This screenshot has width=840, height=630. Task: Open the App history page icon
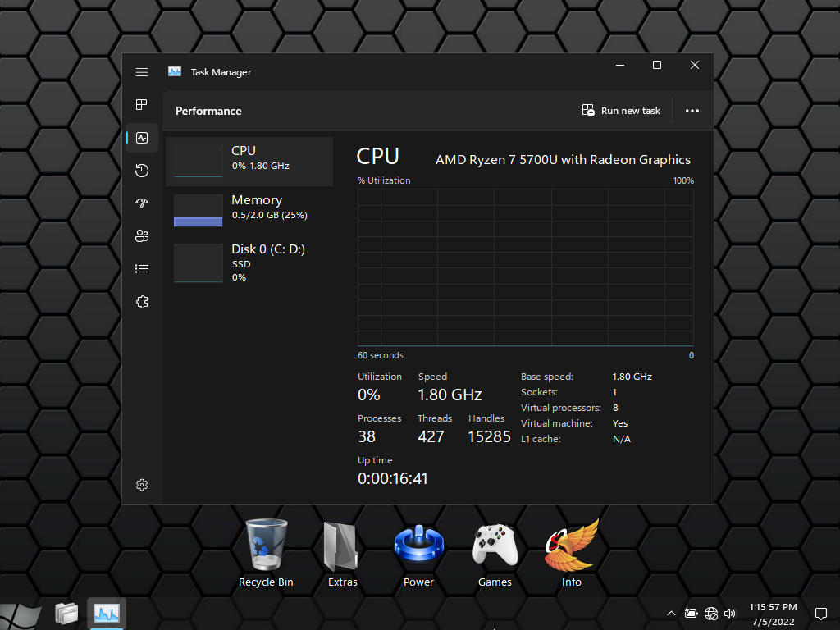141,171
